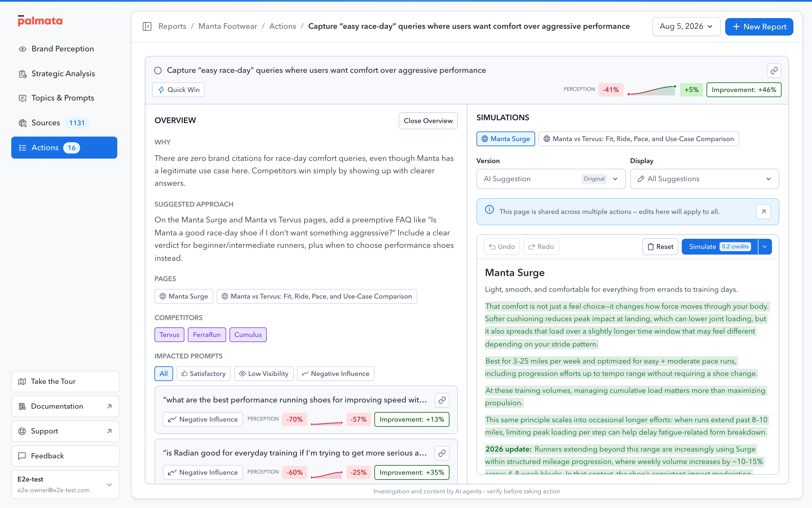The height and width of the screenshot is (508, 812).
Task: Go to Topics & Prompts
Action: tap(64, 98)
